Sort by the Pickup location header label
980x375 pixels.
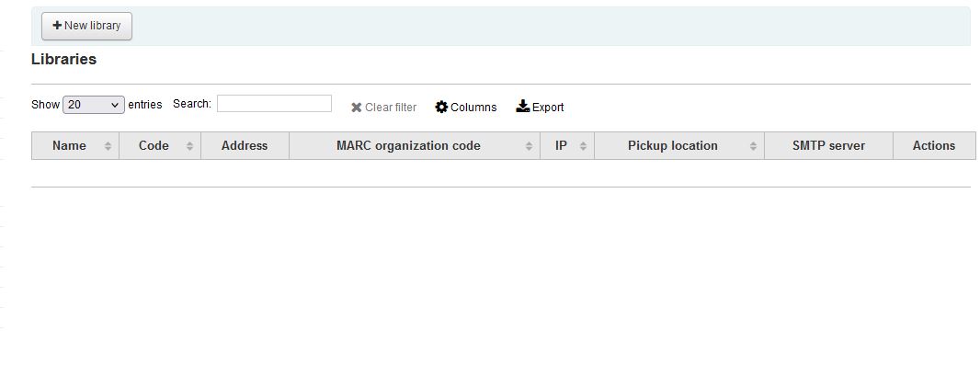673,145
